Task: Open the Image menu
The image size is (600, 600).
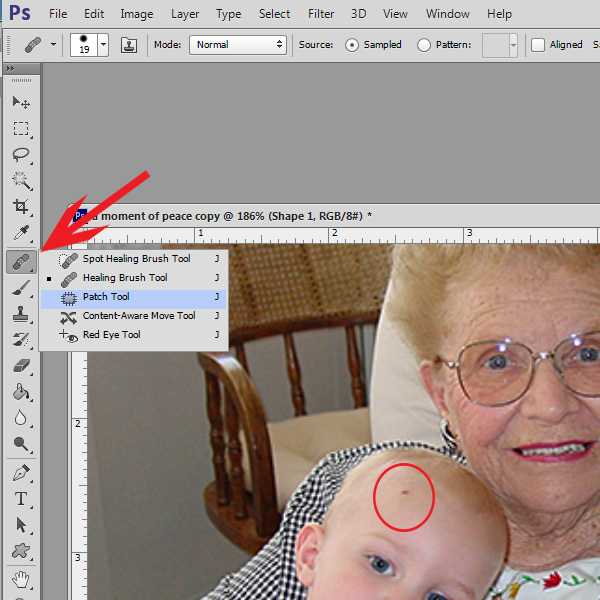Action: click(x=137, y=14)
